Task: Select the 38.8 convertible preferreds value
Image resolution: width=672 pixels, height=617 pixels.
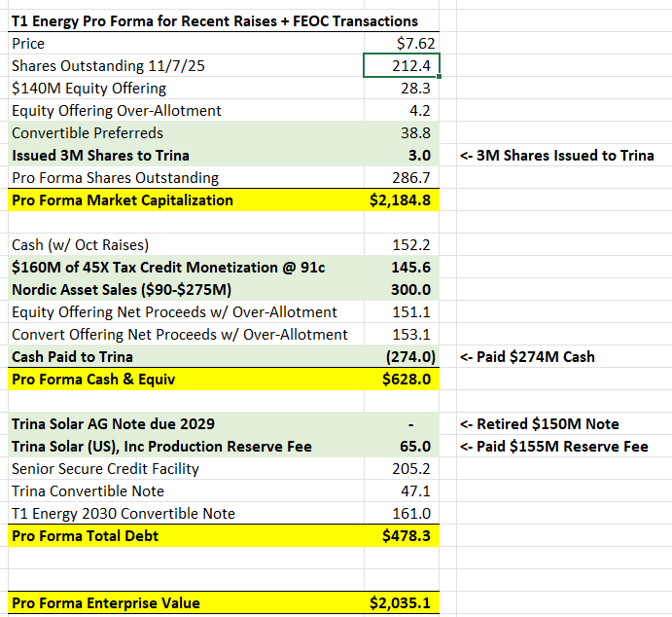Action: click(x=415, y=133)
